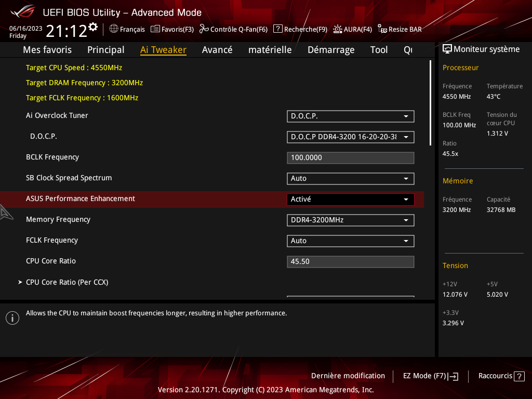Click the Mémoire heading
532x399 pixels.
[458, 181]
